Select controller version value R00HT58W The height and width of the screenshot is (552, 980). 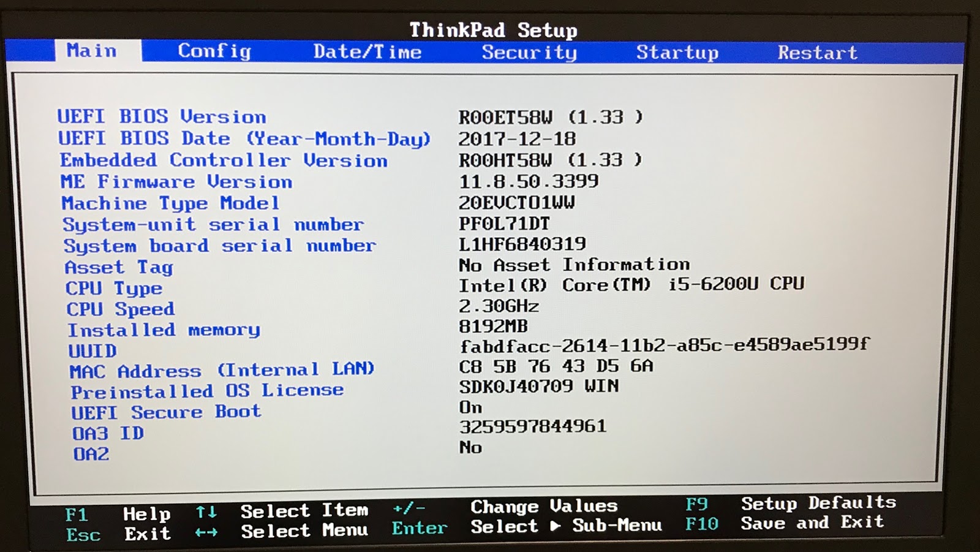(x=551, y=160)
